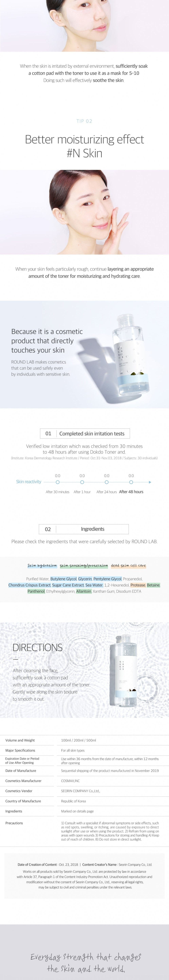Click the TIP 02 label

click(x=84, y=121)
